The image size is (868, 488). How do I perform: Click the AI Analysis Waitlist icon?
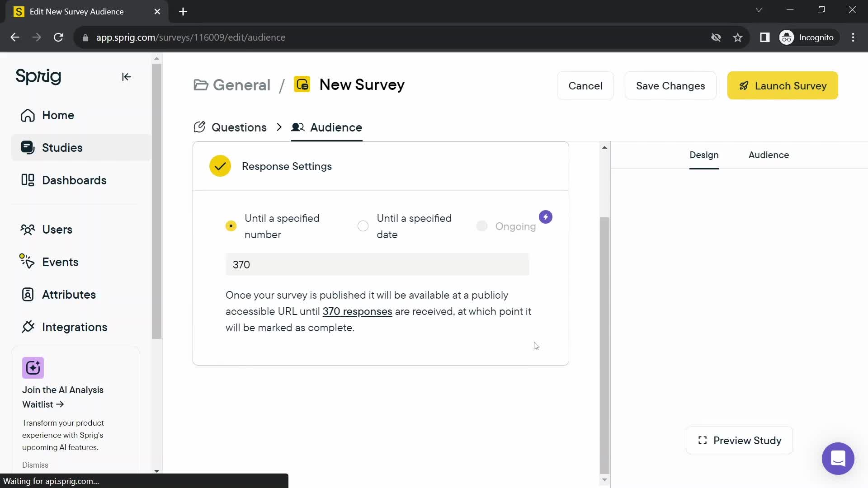click(33, 368)
